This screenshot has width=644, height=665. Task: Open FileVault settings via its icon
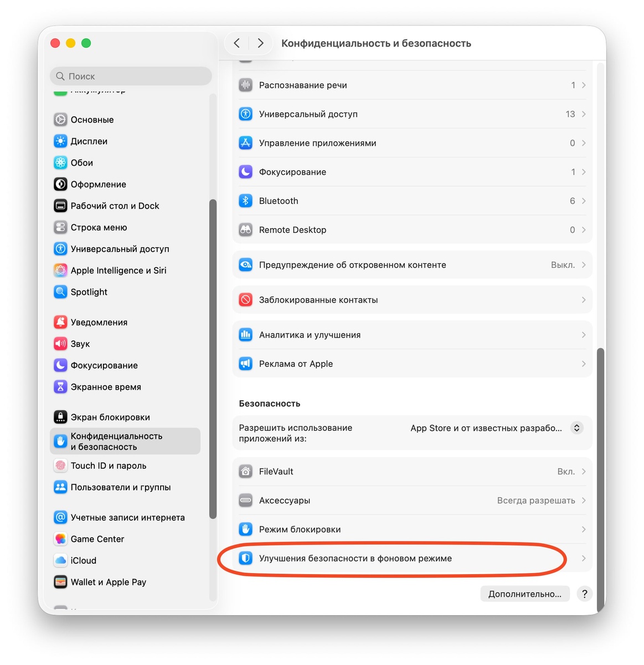(245, 472)
